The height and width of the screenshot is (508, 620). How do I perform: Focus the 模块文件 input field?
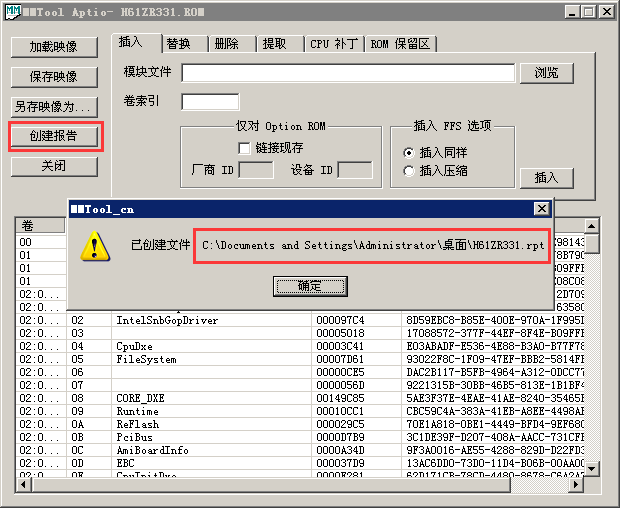348,73
